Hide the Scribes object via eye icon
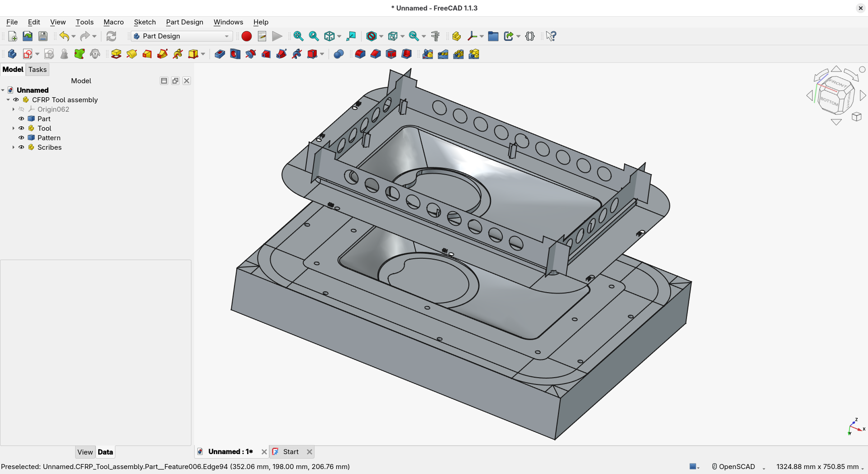 coord(21,147)
